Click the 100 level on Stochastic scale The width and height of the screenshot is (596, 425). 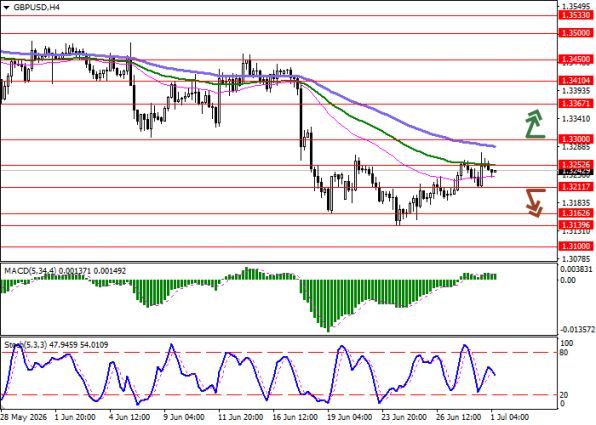[x=566, y=343]
